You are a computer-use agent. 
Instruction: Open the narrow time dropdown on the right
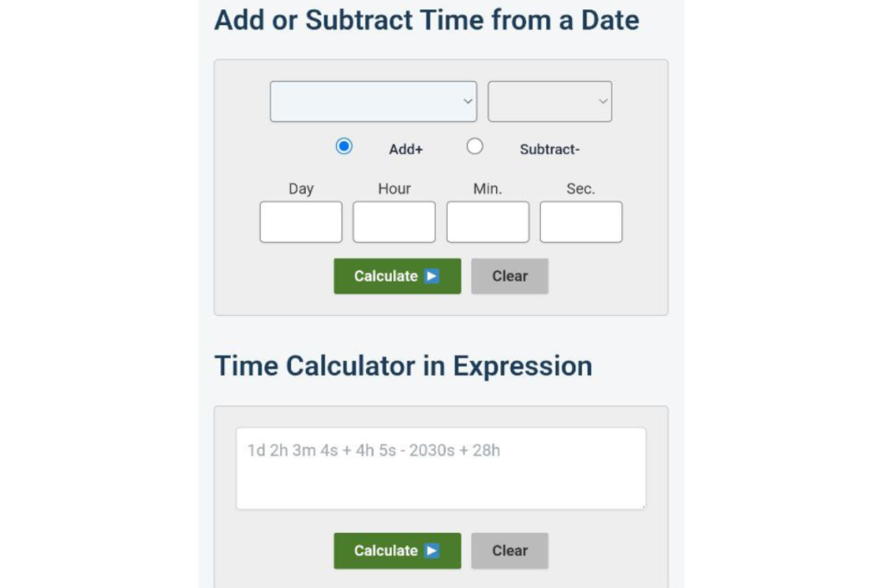click(550, 102)
